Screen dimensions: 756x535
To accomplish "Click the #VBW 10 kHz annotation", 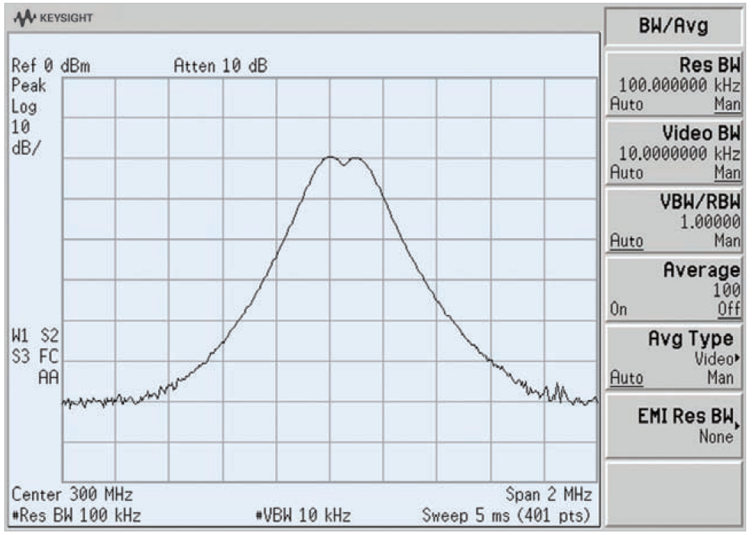I will [303, 515].
